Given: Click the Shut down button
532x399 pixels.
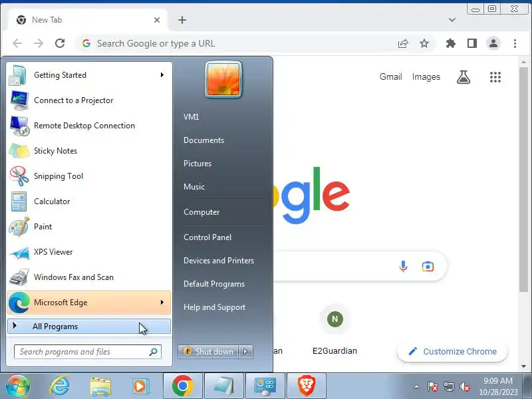Looking at the screenshot, I should tap(208, 352).
